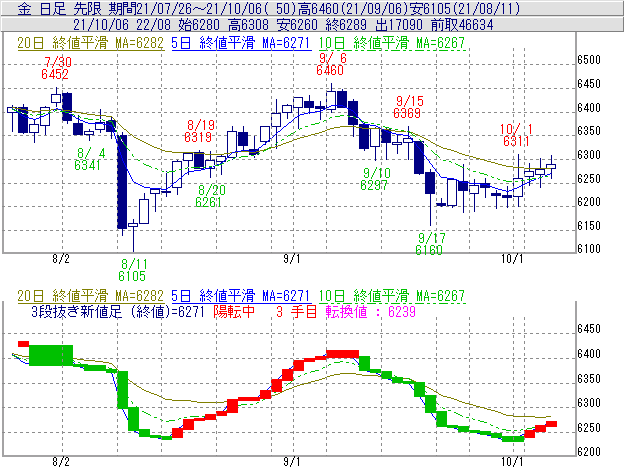The height and width of the screenshot is (475, 624).
Task: Click the '8/11 6105' low label
Action: click(133, 270)
